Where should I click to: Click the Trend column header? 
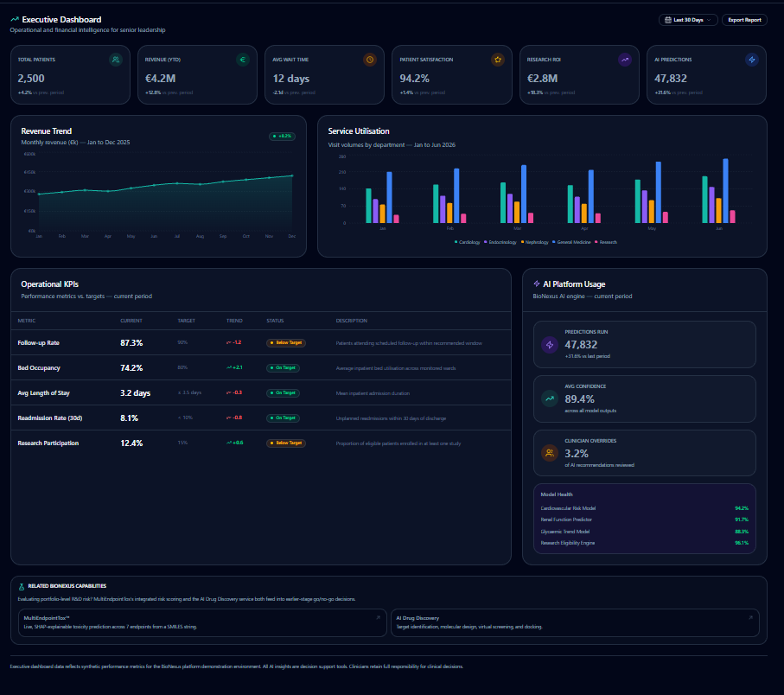(234, 321)
